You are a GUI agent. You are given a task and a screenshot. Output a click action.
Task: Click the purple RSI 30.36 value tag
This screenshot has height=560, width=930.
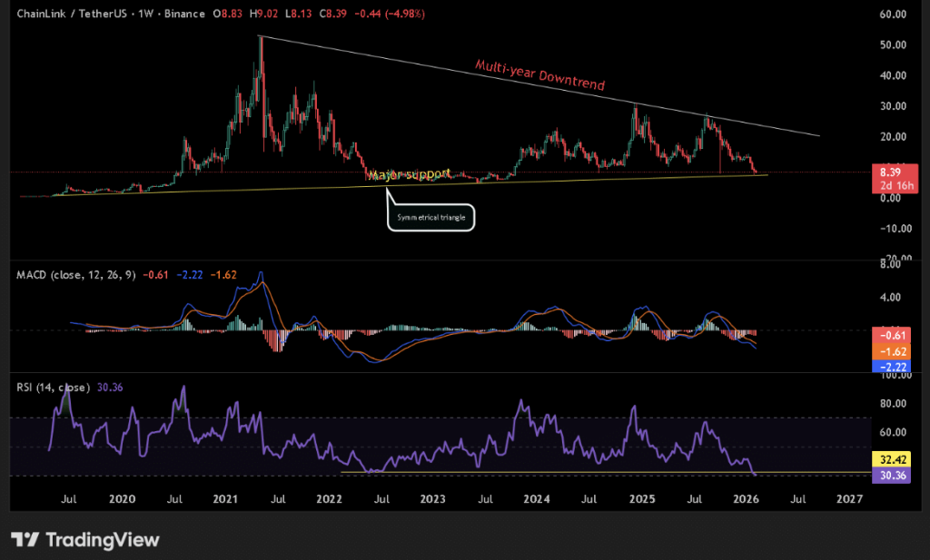(890, 475)
